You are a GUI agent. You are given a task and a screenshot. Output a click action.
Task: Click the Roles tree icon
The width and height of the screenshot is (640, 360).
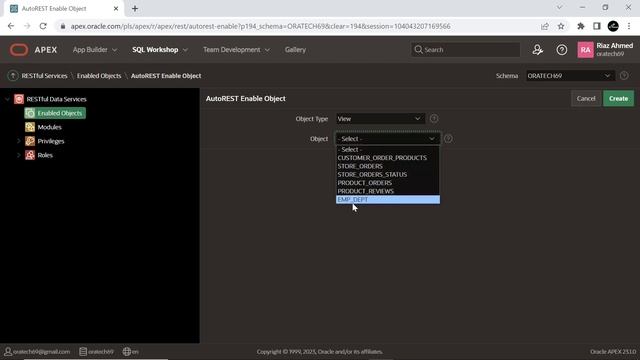click(x=30, y=155)
